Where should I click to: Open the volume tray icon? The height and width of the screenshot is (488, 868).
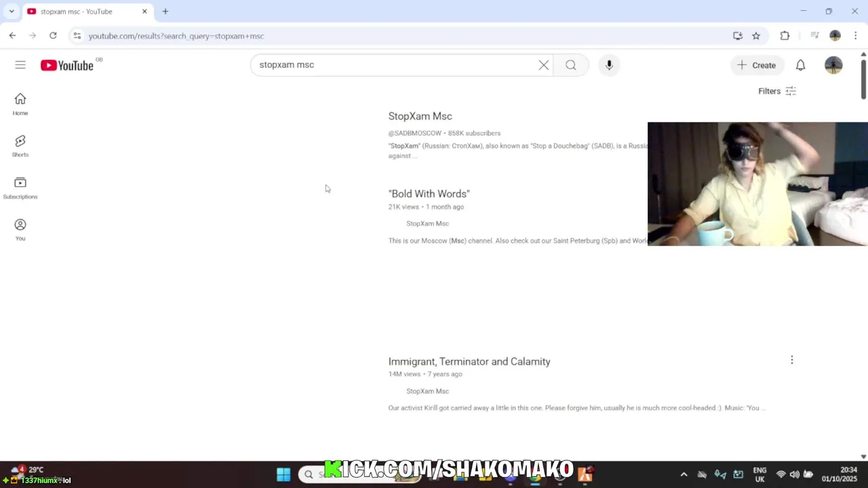coord(794,474)
